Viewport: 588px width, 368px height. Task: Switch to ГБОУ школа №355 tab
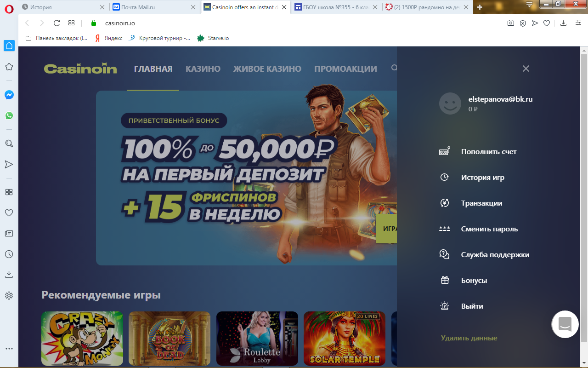pos(337,7)
